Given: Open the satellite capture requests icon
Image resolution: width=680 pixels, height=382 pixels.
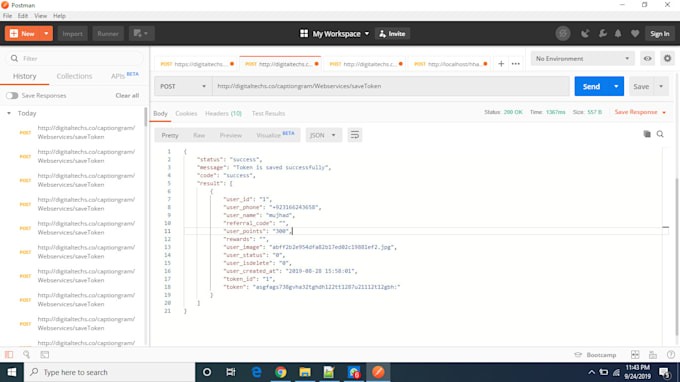Looking at the screenshot, I should pos(585,33).
